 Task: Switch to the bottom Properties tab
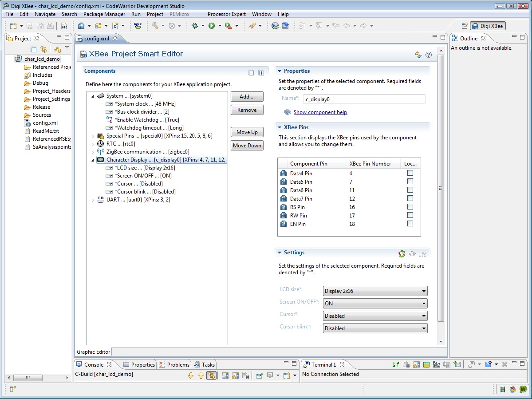[x=139, y=365]
